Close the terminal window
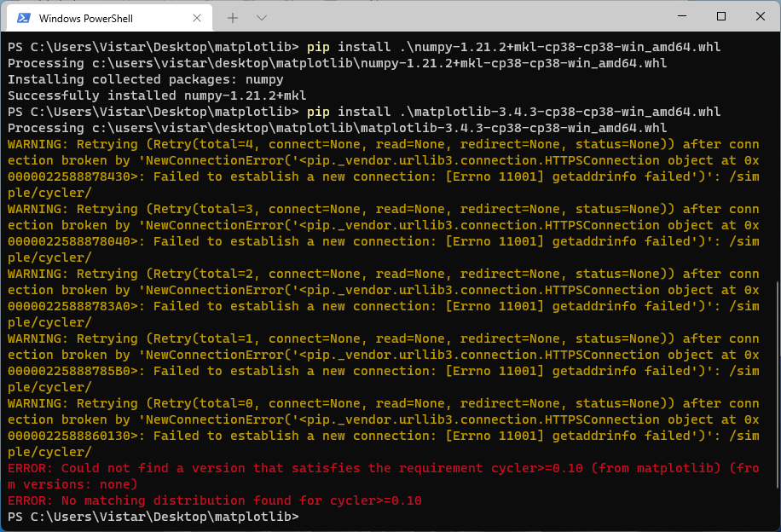Viewport: 781px width, 532px height. [x=760, y=16]
